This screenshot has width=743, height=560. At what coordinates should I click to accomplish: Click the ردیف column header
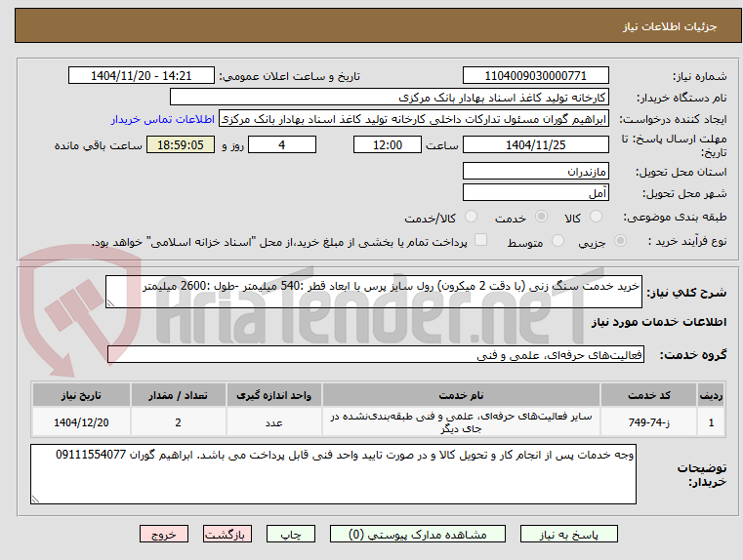711,395
